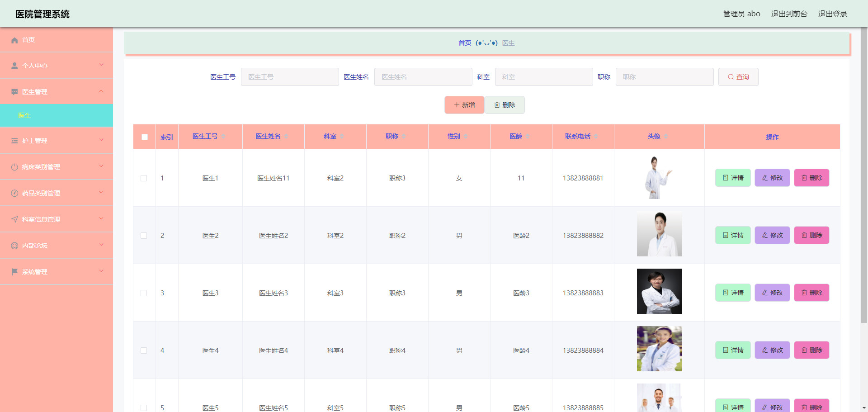The height and width of the screenshot is (412, 868).
Task: Click the clock icon beside 药品类别管理
Action: pyautogui.click(x=14, y=194)
